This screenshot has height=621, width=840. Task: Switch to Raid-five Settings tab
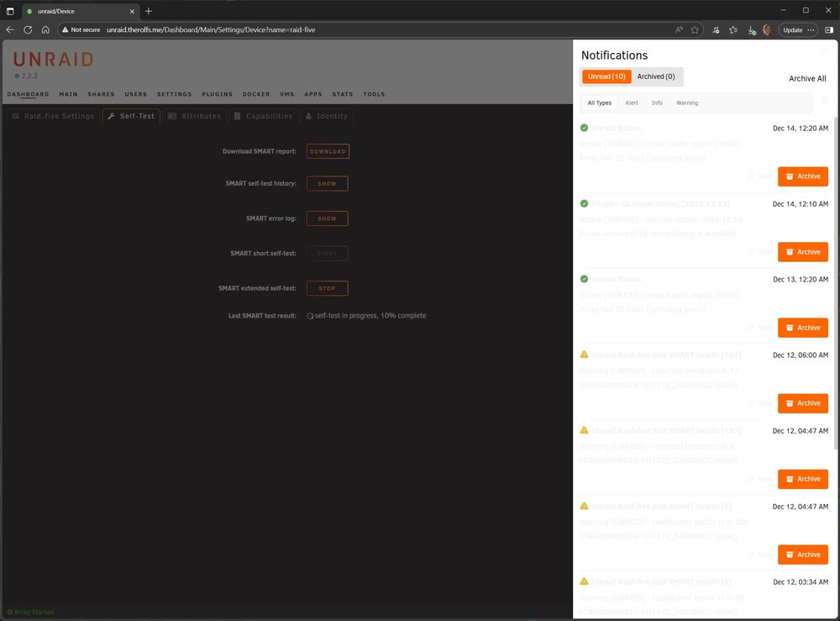(54, 116)
